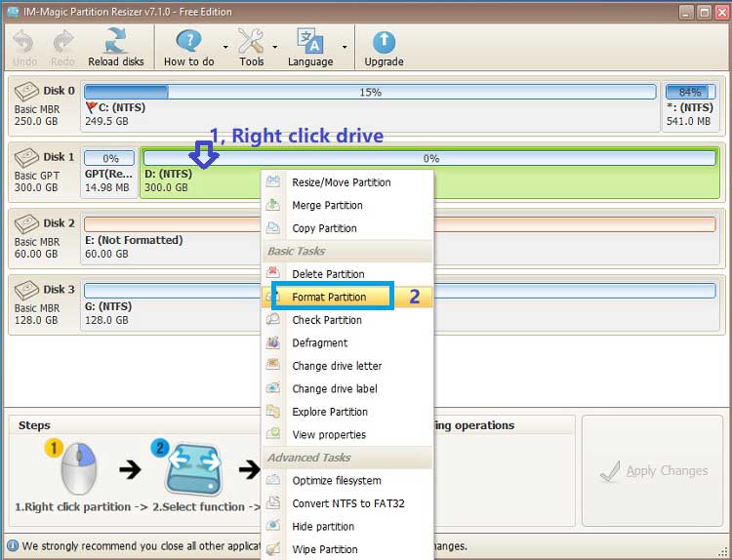Viewport: 732px width, 560px height.
Task: Open the Language toolbar icon
Action: point(310,41)
